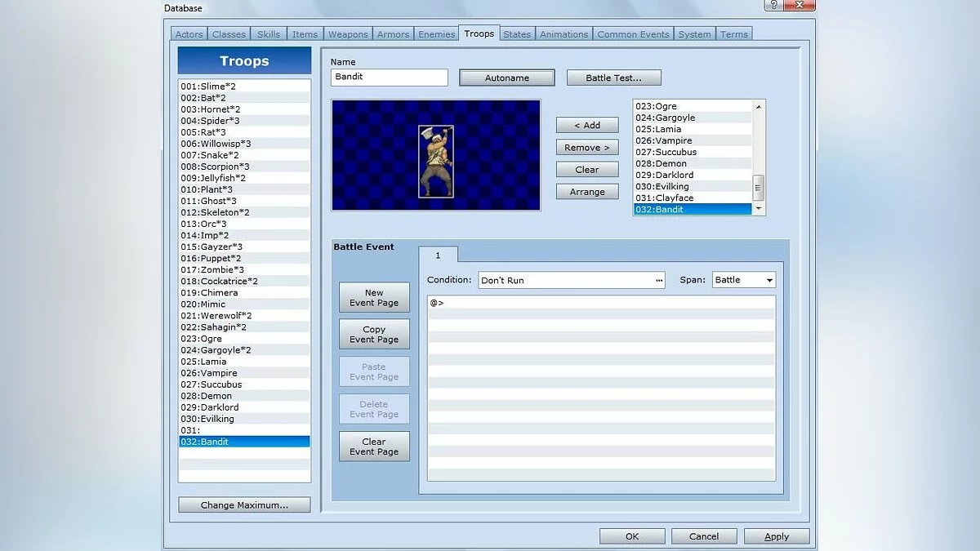Select troop 021:Werewolf*2
The height and width of the screenshot is (551, 980).
244,315
